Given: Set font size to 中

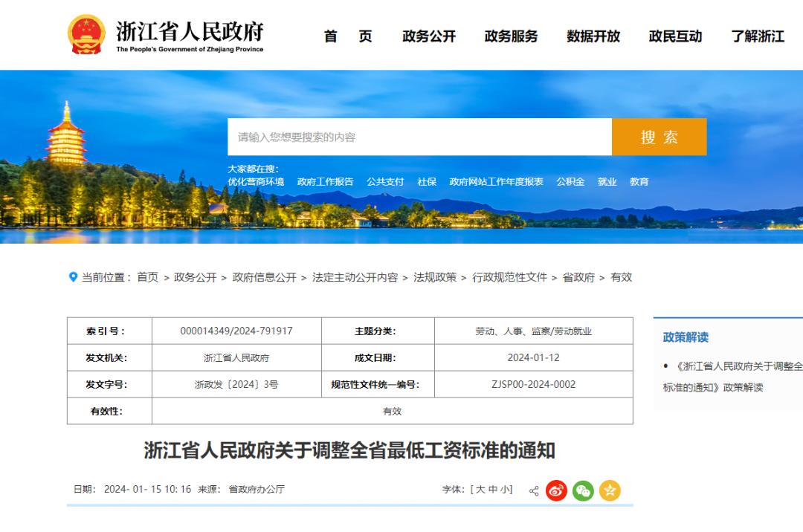Looking at the screenshot, I should [493, 490].
